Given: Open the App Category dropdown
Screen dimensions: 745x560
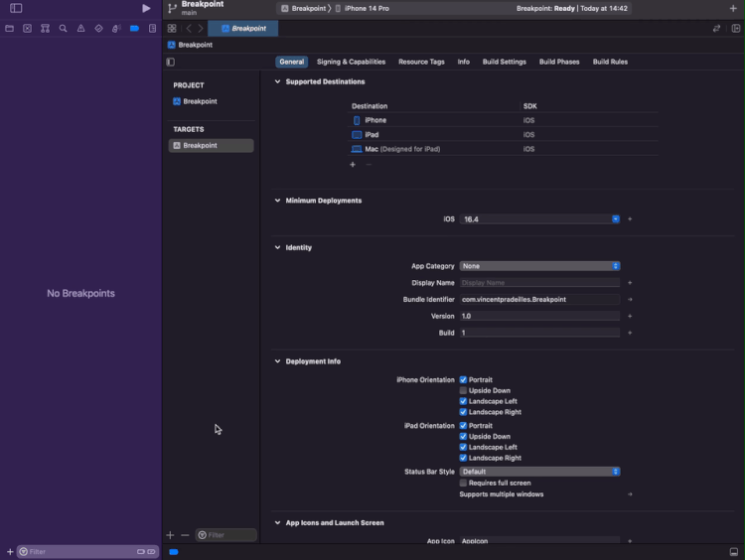Looking at the screenshot, I should [539, 266].
